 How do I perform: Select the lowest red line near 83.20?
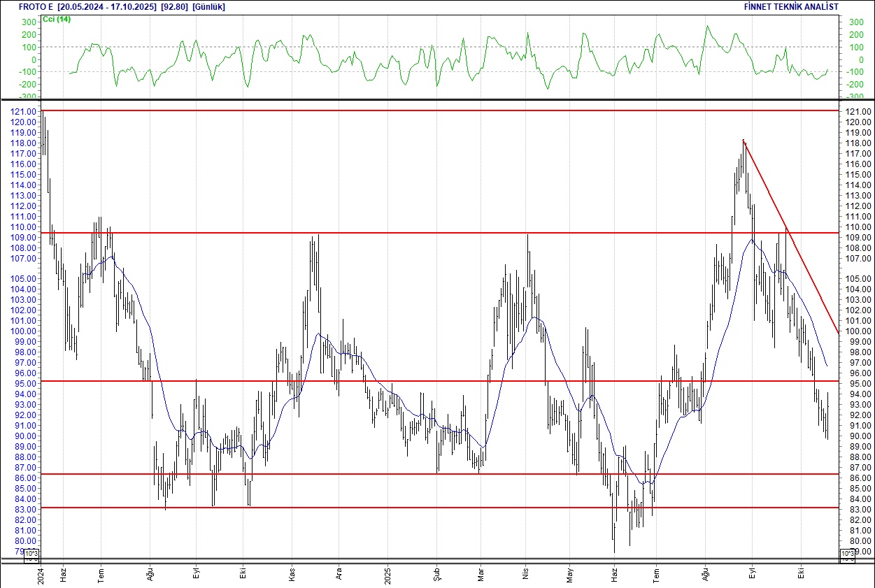pyautogui.click(x=420, y=508)
